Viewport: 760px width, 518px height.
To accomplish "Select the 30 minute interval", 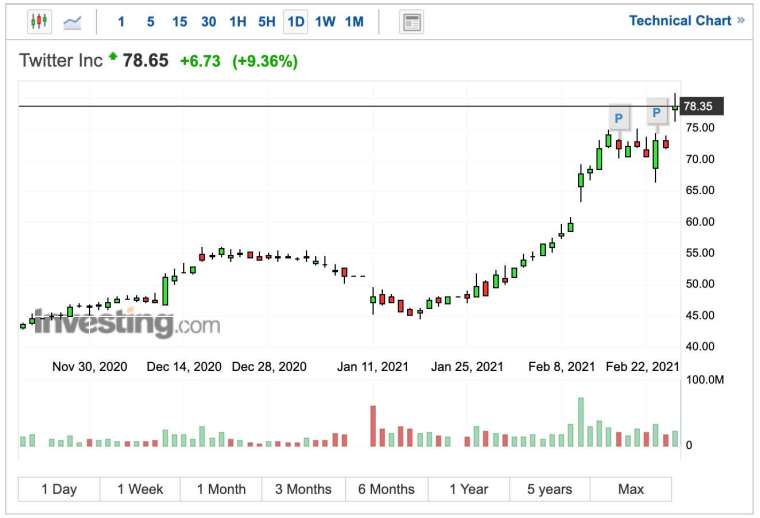I will pyautogui.click(x=208, y=22).
